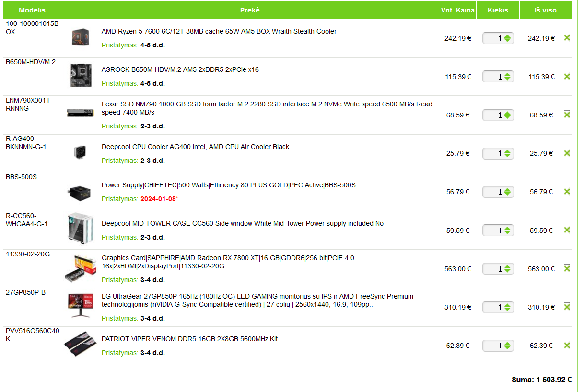584x392 pixels.
Task: Select model code R-AG400-BKNNMN-G-1
Action: coord(26,143)
